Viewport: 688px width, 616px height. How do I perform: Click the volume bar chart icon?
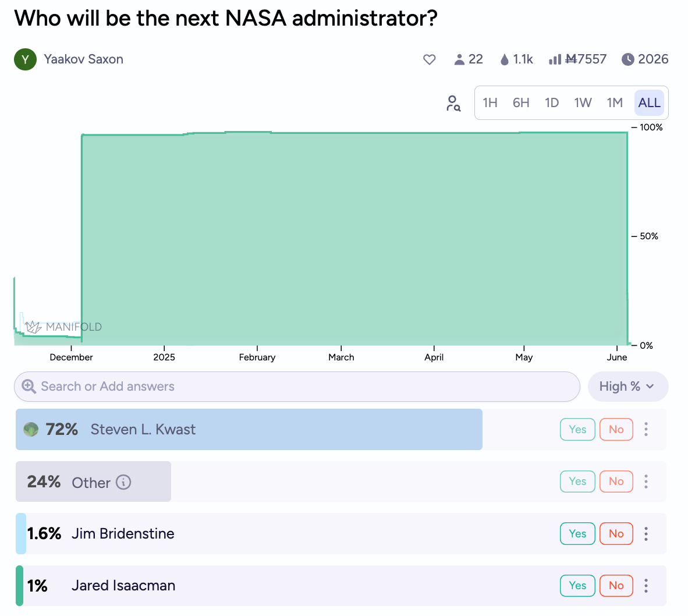click(555, 59)
